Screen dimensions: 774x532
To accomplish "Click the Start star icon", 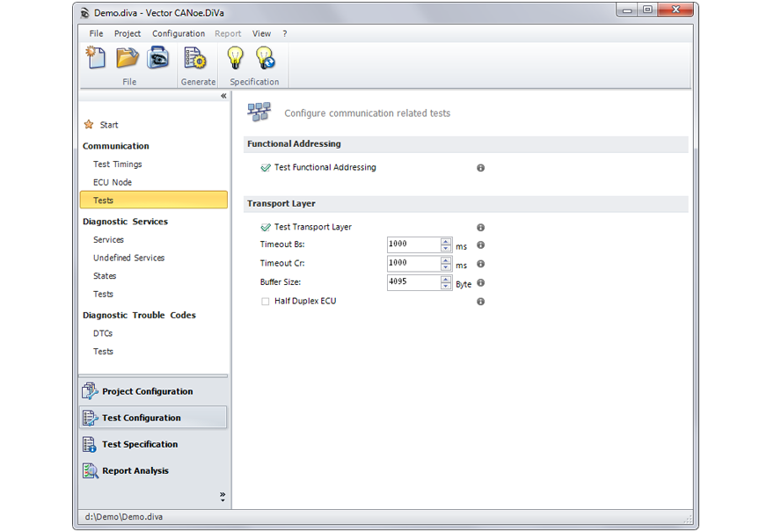I will pyautogui.click(x=89, y=124).
